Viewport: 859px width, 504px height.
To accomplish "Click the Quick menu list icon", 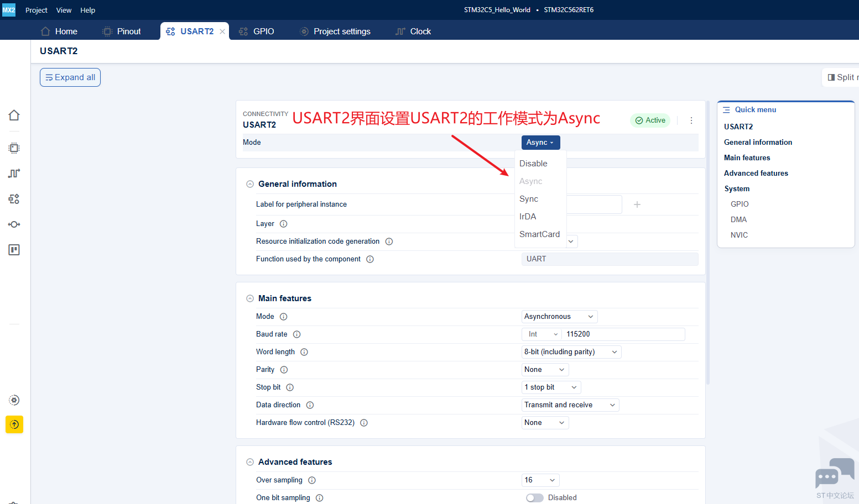I will [x=726, y=110].
